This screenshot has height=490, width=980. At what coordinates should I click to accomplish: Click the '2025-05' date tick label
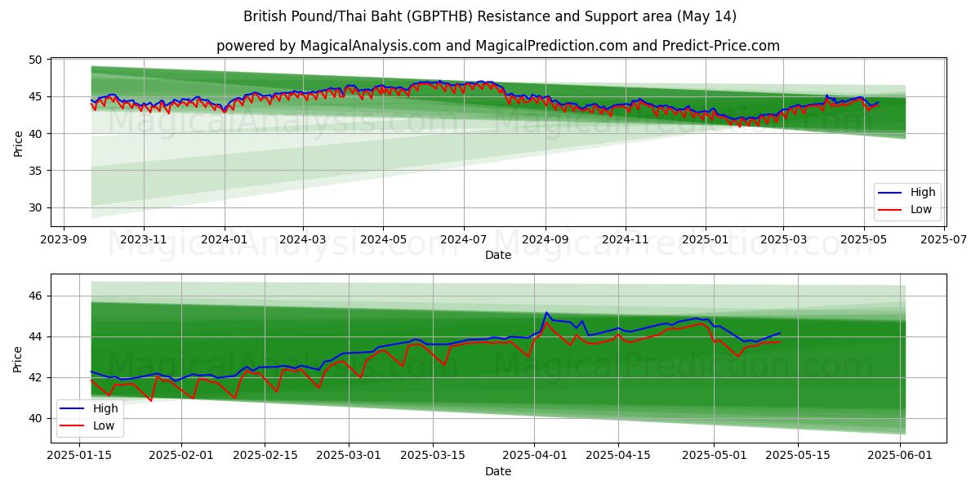click(862, 240)
